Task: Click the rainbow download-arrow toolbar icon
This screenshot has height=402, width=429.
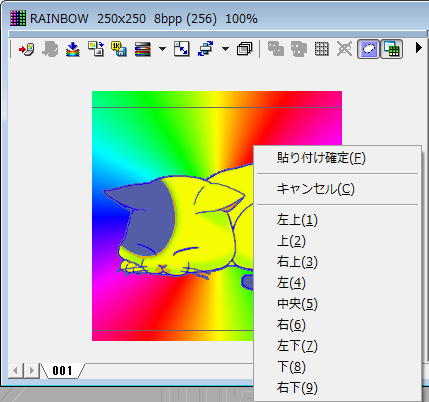Action: 73,49
